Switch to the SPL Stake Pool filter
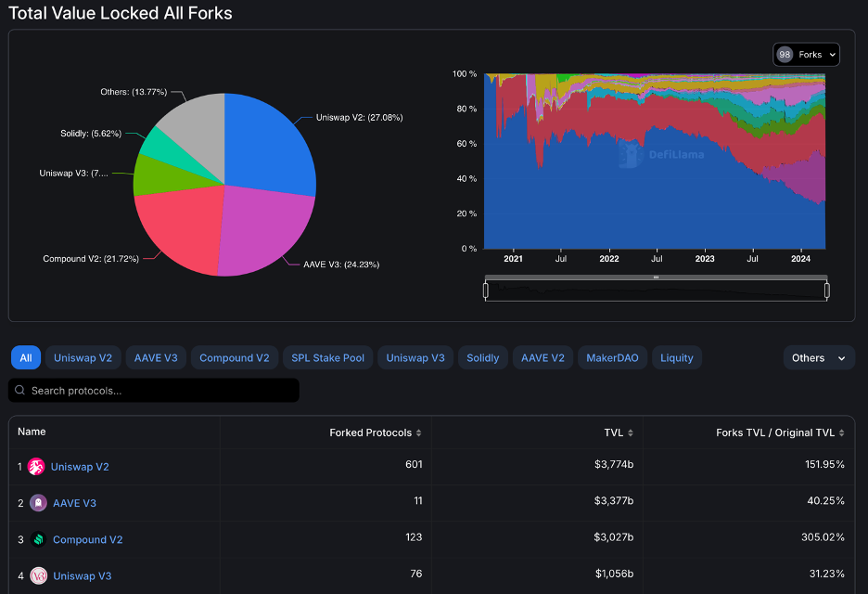This screenshot has height=594, width=868. click(x=327, y=358)
